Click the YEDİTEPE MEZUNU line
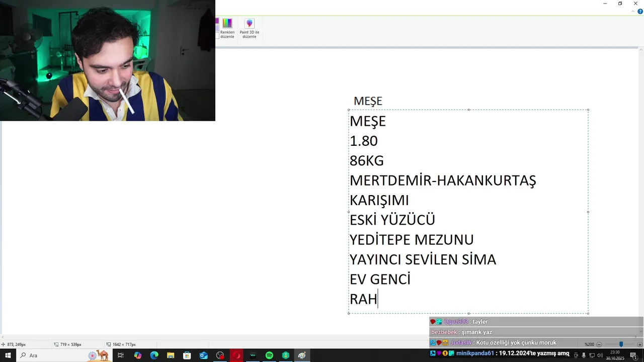This screenshot has width=644, height=362. (x=412, y=239)
